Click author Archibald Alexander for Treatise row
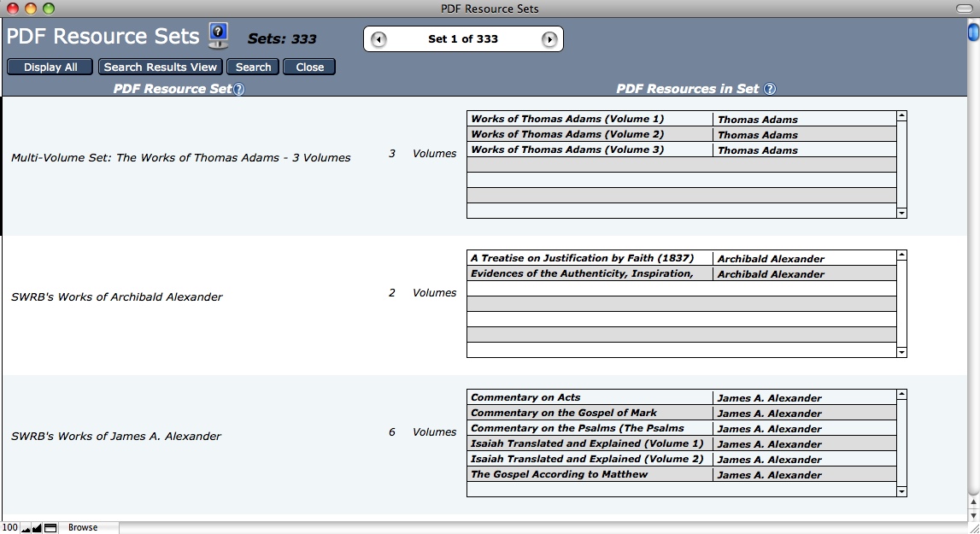Screen dimensions: 980x534 click(x=771, y=259)
